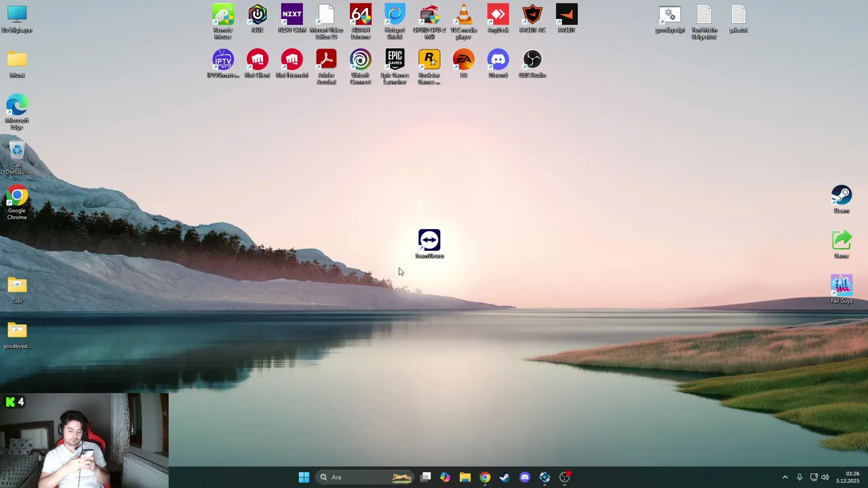Launch Copilot from the taskbar
The height and width of the screenshot is (488, 868).
pos(445,477)
